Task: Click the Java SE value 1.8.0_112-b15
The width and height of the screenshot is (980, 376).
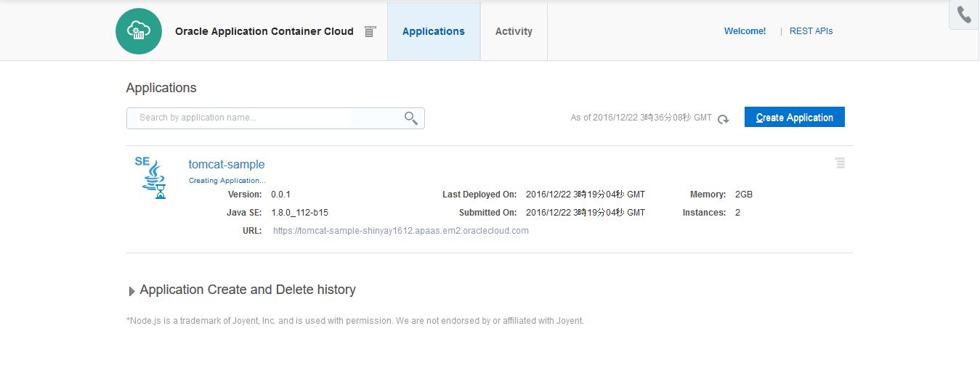Action: [300, 213]
